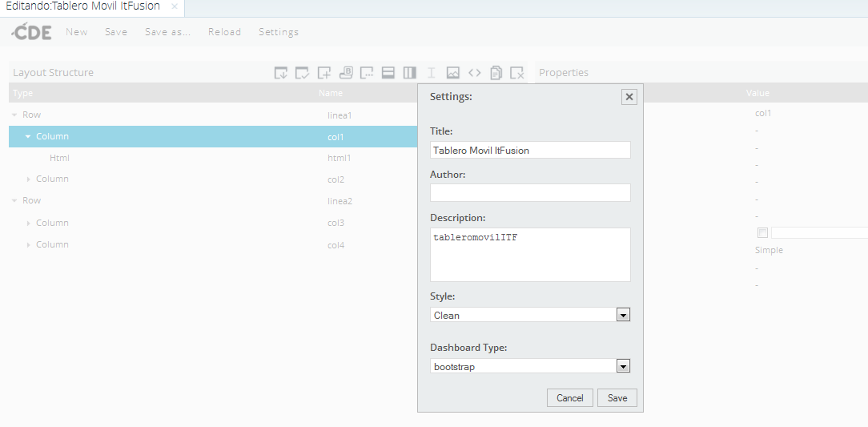Expand the col4 Column node
868x427 pixels.
pyautogui.click(x=29, y=244)
